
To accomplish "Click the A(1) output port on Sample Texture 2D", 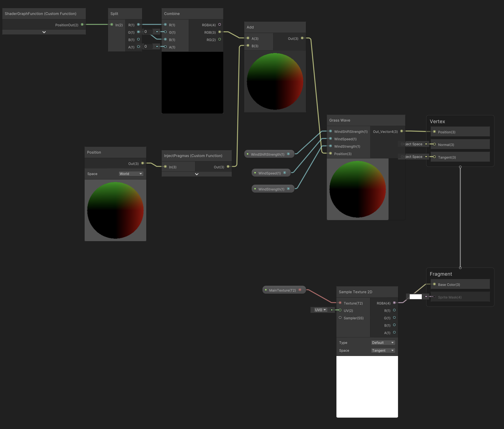I will click(394, 333).
